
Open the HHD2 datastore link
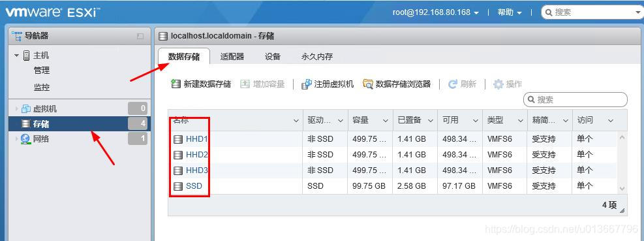[x=197, y=155]
